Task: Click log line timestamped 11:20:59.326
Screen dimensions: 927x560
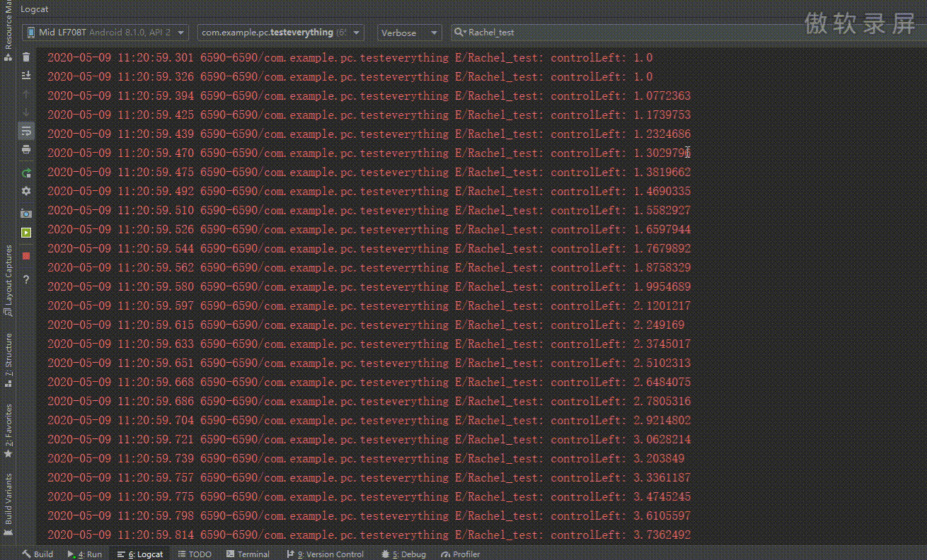Action: point(350,76)
